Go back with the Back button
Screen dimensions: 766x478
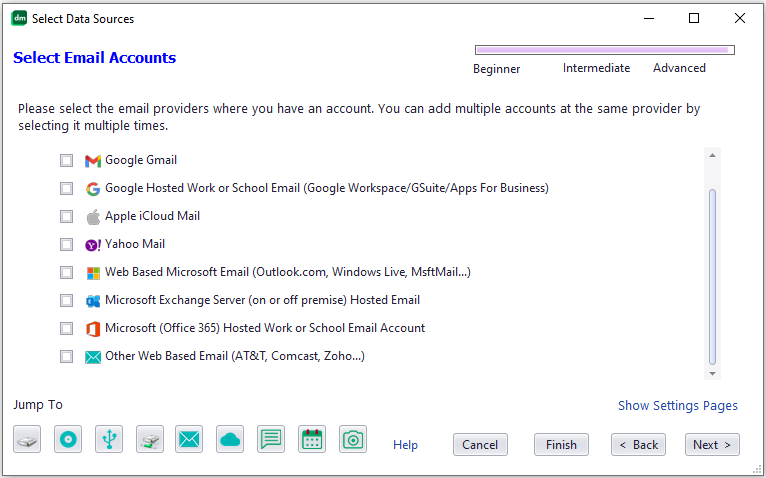[638, 445]
